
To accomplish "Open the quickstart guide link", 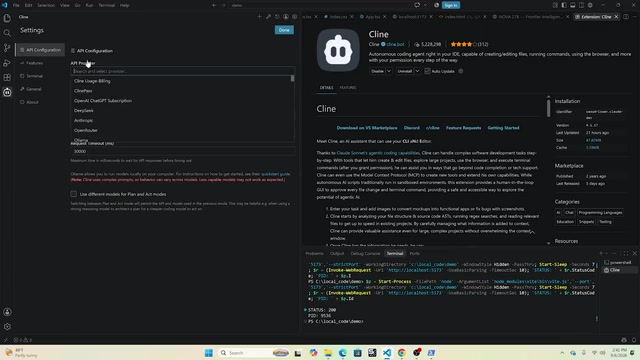I will pyautogui.click(x=276, y=174).
